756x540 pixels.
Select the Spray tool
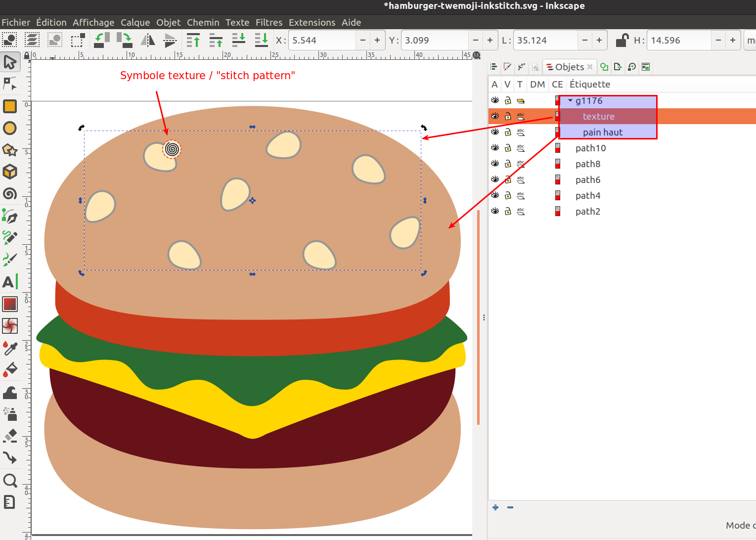pos(10,414)
